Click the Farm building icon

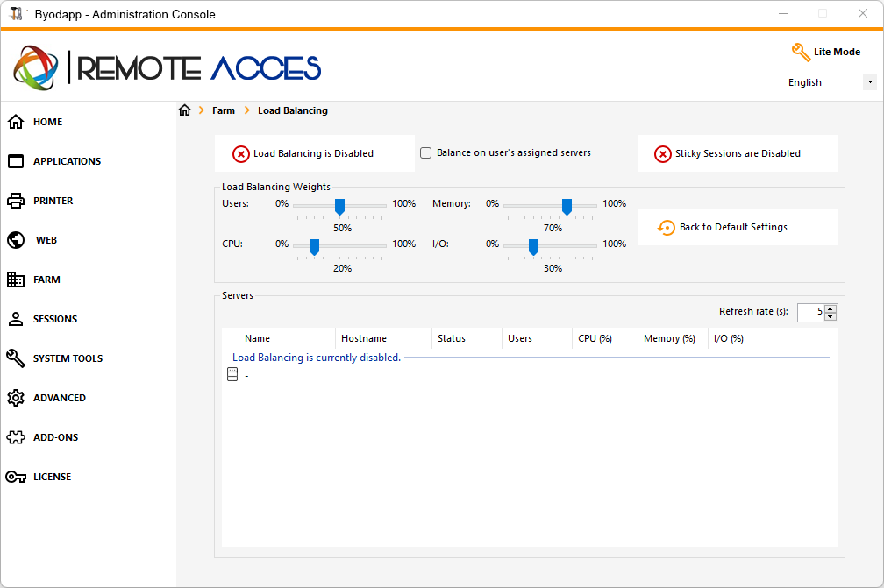point(16,280)
